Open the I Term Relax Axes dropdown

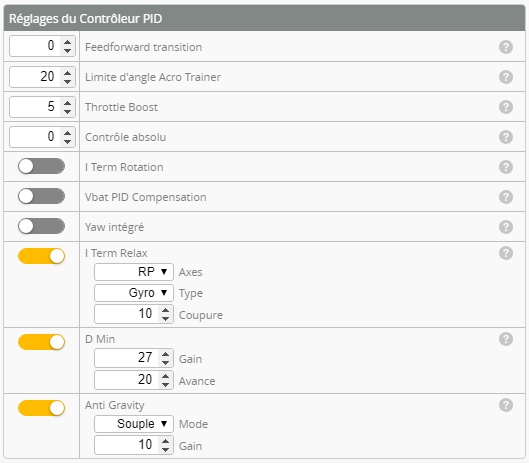134,272
